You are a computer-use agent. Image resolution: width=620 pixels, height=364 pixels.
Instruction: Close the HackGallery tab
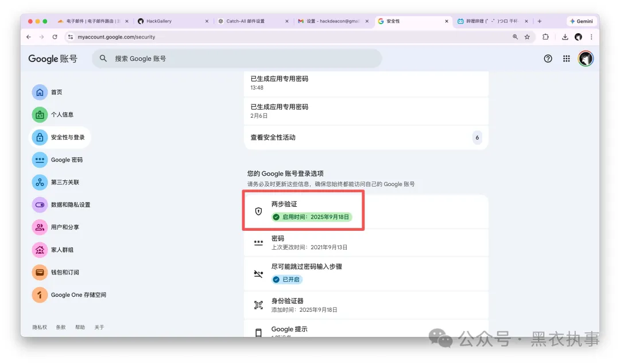click(207, 21)
